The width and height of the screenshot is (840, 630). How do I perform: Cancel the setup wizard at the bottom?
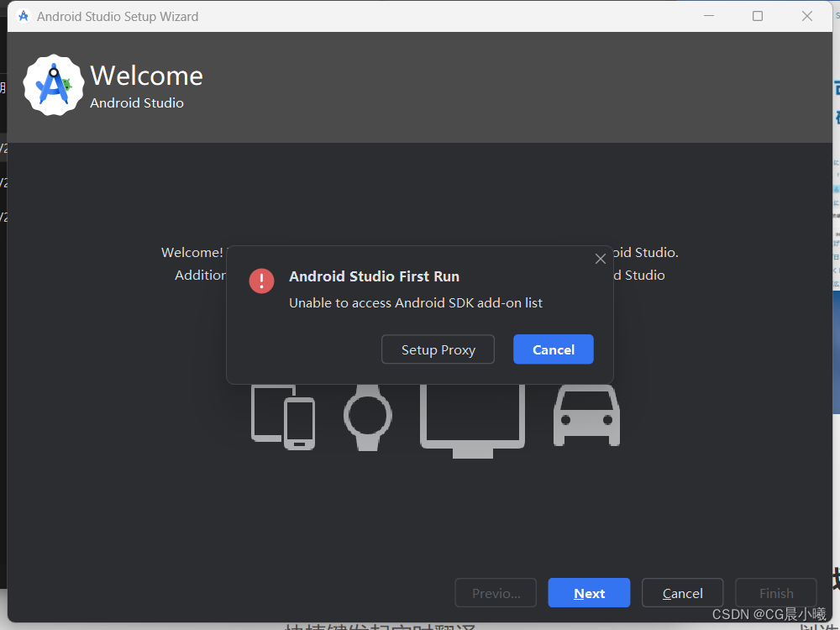point(682,593)
